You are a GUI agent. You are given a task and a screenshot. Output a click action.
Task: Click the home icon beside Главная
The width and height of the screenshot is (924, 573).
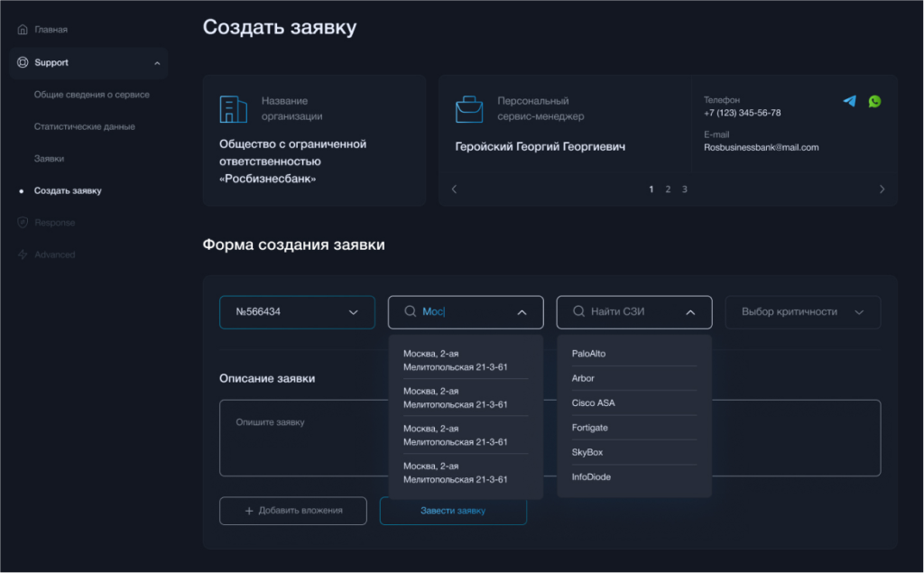(x=23, y=29)
